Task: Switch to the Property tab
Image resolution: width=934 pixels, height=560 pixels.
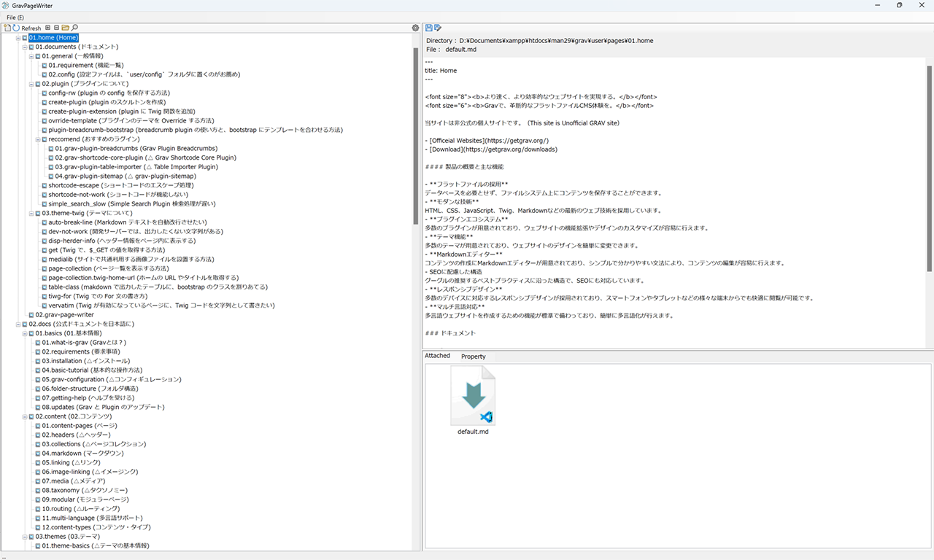Action: 474,357
